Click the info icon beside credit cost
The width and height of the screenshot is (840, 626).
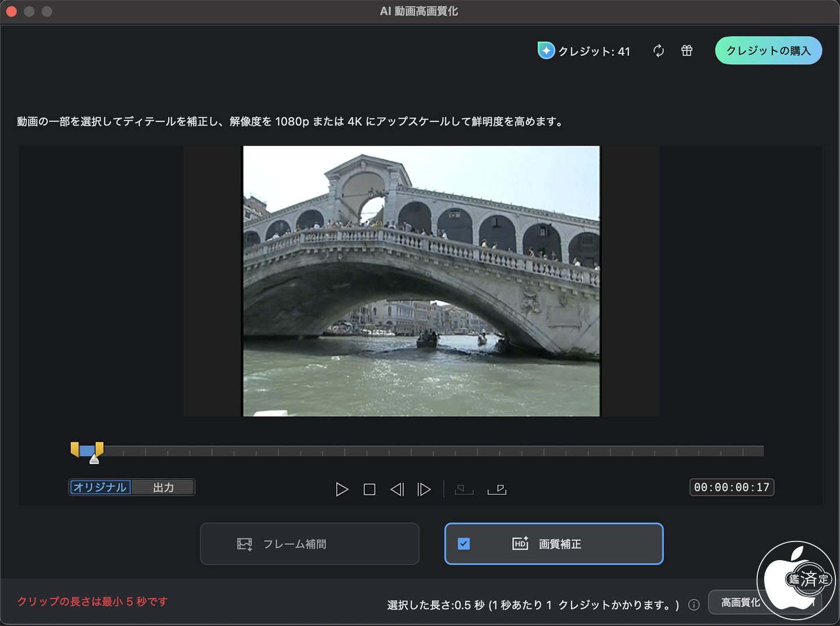(x=694, y=605)
